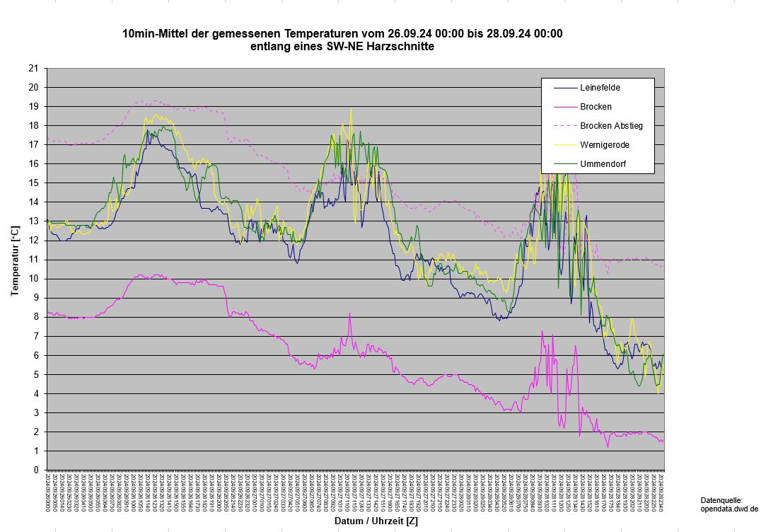The width and height of the screenshot is (766, 532).
Task: Select the chart title starting with 10min-Mittel
Action: click(342, 34)
